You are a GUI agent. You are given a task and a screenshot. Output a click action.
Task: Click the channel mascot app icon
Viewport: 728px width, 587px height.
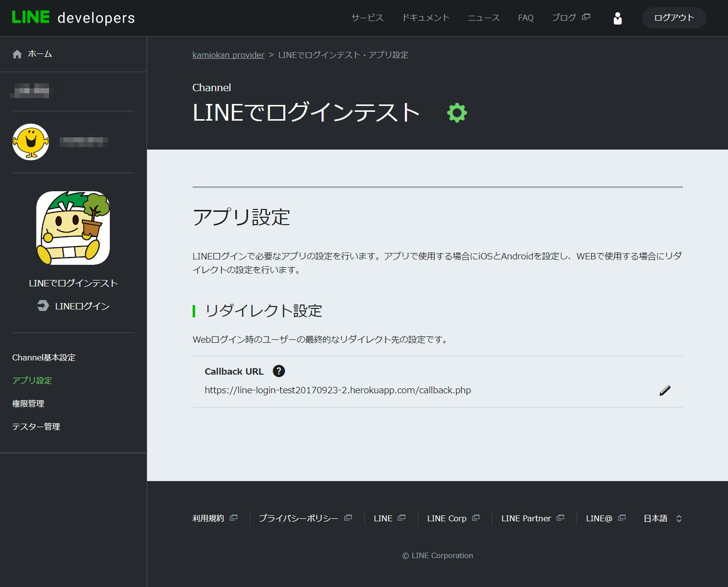pos(73,228)
